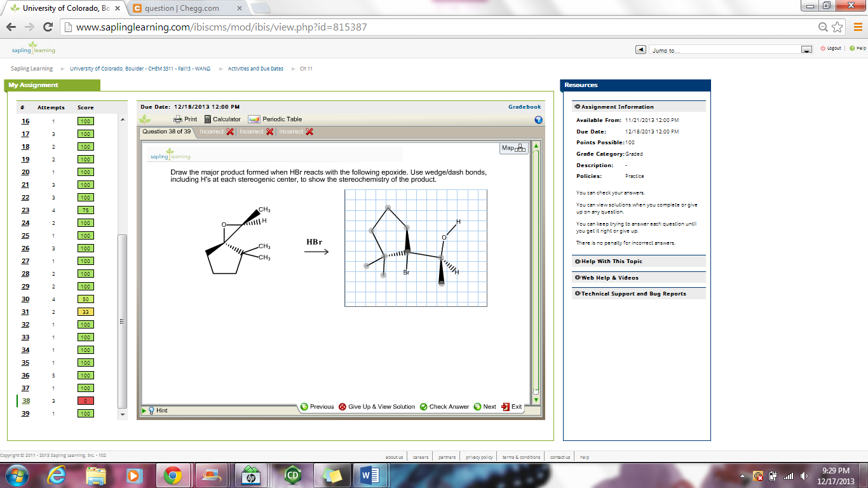Screen dimensions: 868x488
Task: Click the 50 score for question 30
Action: click(86, 299)
